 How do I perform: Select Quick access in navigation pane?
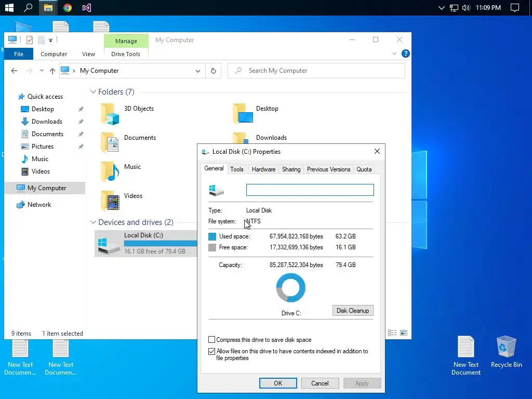click(45, 96)
